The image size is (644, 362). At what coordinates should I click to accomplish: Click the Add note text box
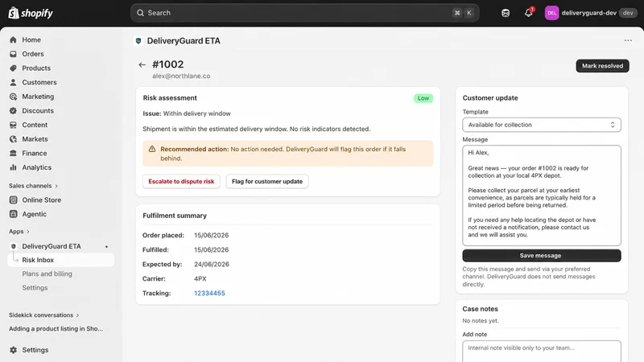coord(541,352)
